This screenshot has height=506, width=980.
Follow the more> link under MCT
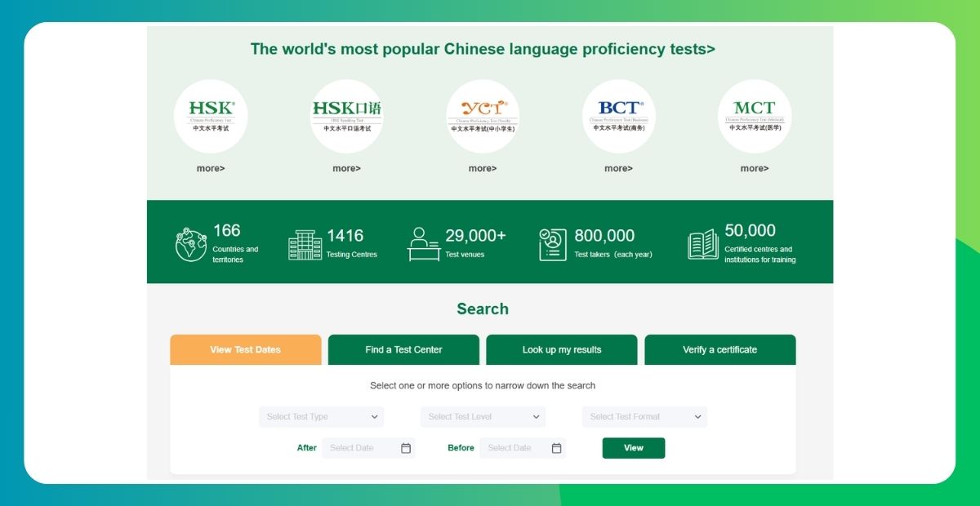pyautogui.click(x=755, y=169)
